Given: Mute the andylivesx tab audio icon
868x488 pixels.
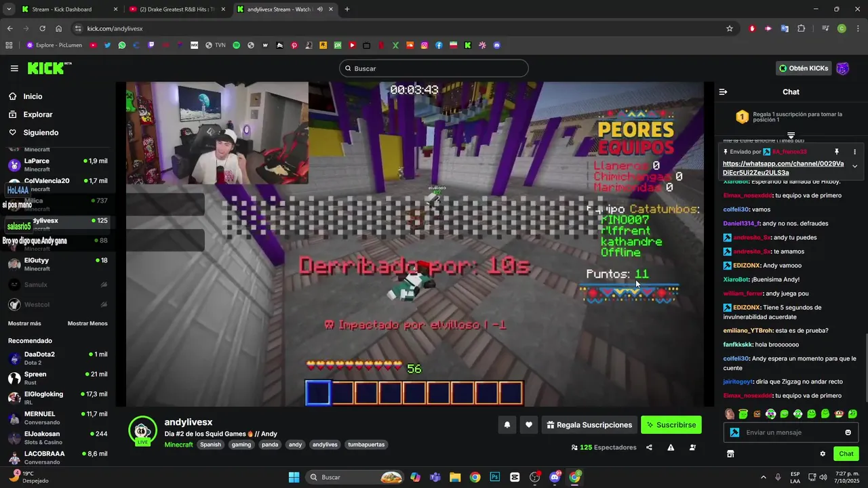Looking at the screenshot, I should (x=319, y=9).
